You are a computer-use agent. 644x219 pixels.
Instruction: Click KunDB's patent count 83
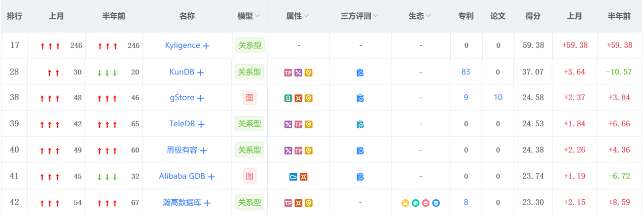coord(465,72)
